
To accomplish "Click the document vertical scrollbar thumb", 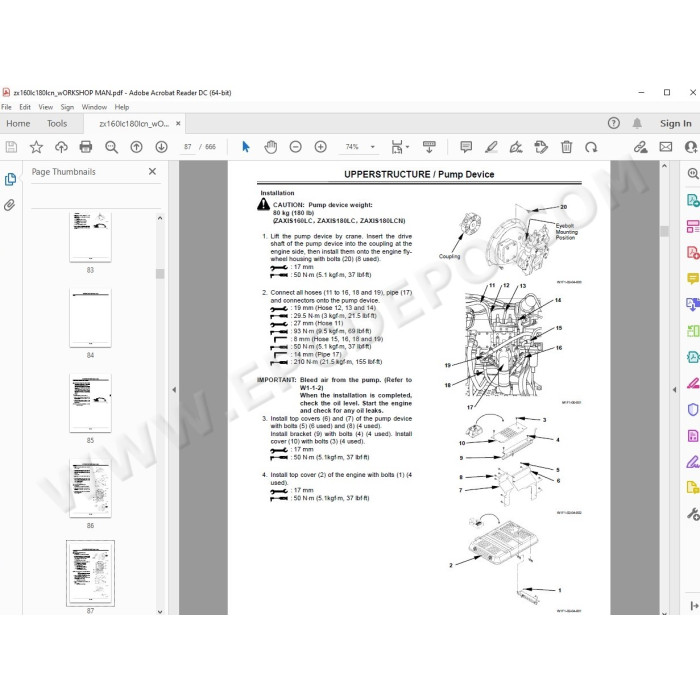I will [664, 231].
